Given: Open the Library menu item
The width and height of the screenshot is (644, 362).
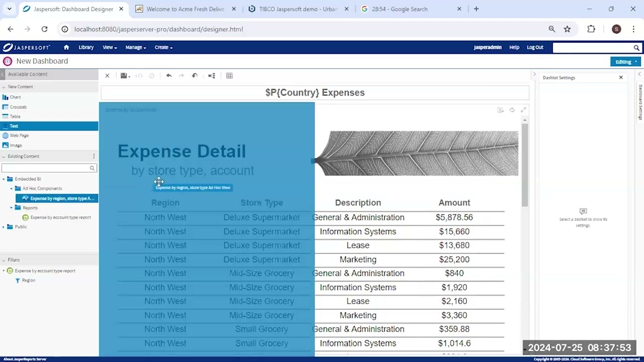Looking at the screenshot, I should pos(86,47).
